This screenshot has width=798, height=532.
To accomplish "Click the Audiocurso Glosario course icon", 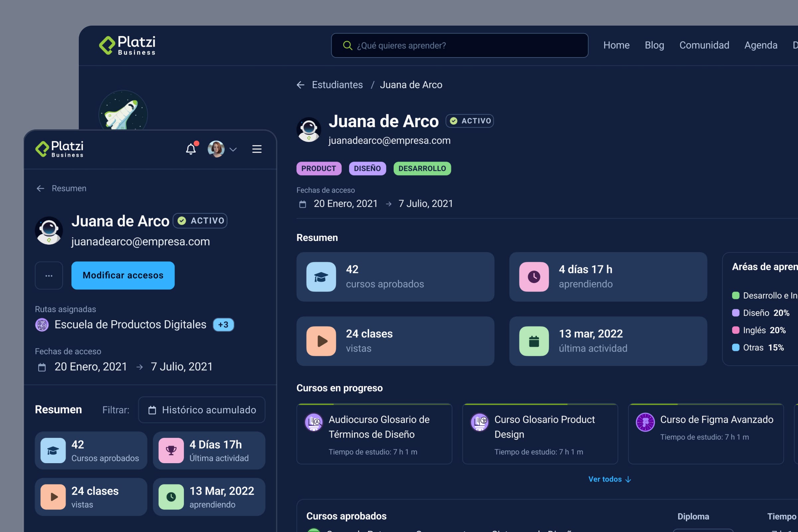I will [314, 422].
